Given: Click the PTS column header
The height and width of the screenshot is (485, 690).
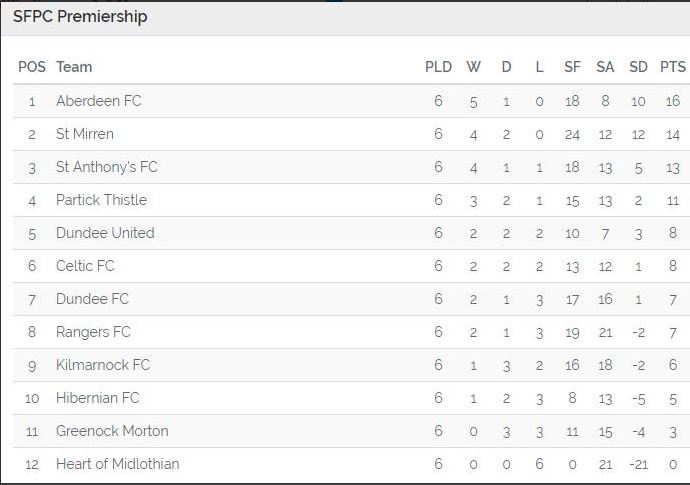Looking at the screenshot, I should tap(672, 67).
